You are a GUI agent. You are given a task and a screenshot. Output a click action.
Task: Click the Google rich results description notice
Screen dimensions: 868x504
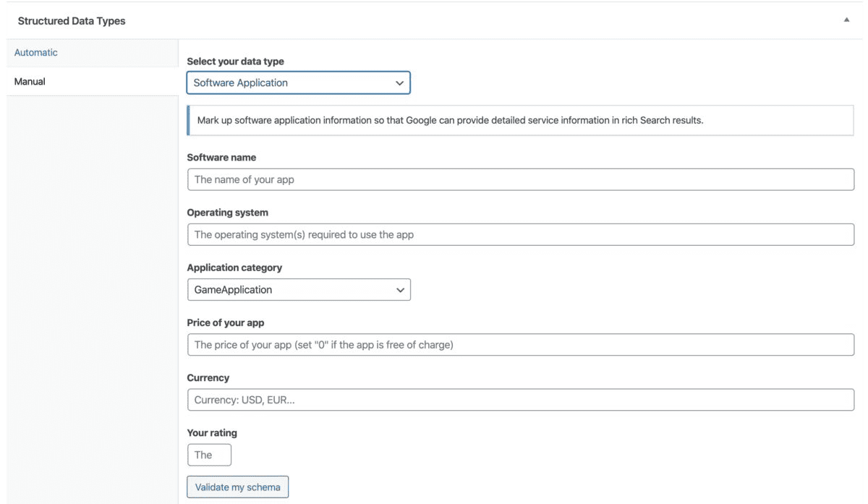pos(521,120)
